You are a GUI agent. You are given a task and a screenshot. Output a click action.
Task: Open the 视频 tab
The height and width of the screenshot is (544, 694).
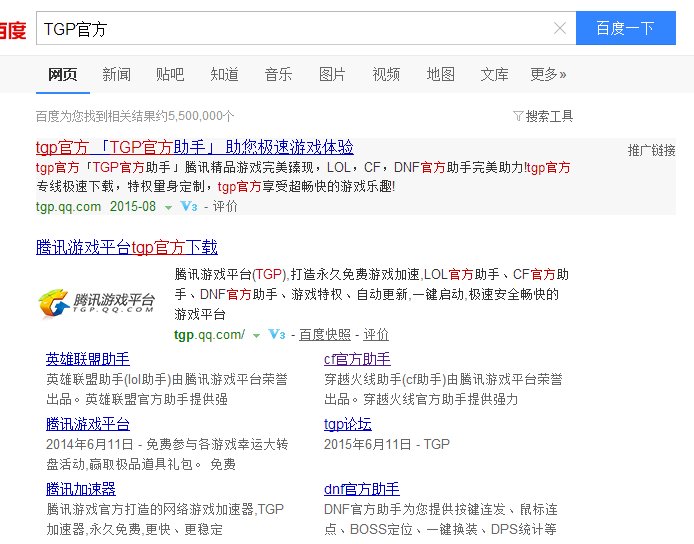(386, 74)
